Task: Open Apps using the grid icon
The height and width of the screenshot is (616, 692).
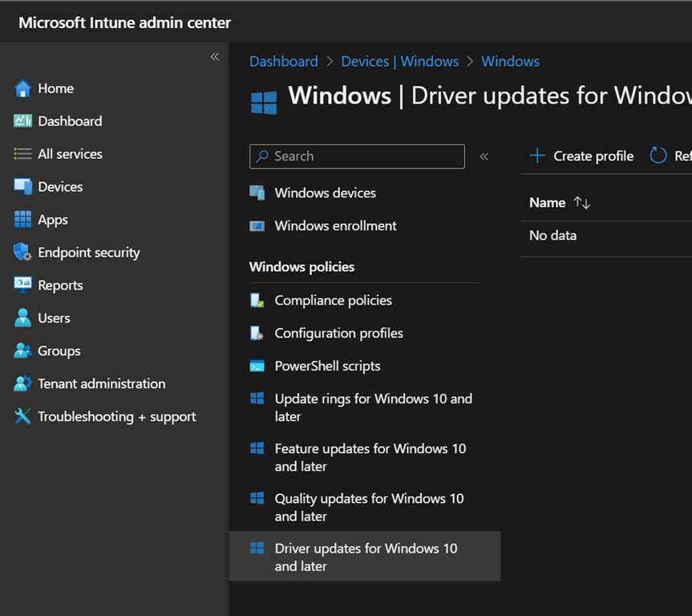Action: 22,220
